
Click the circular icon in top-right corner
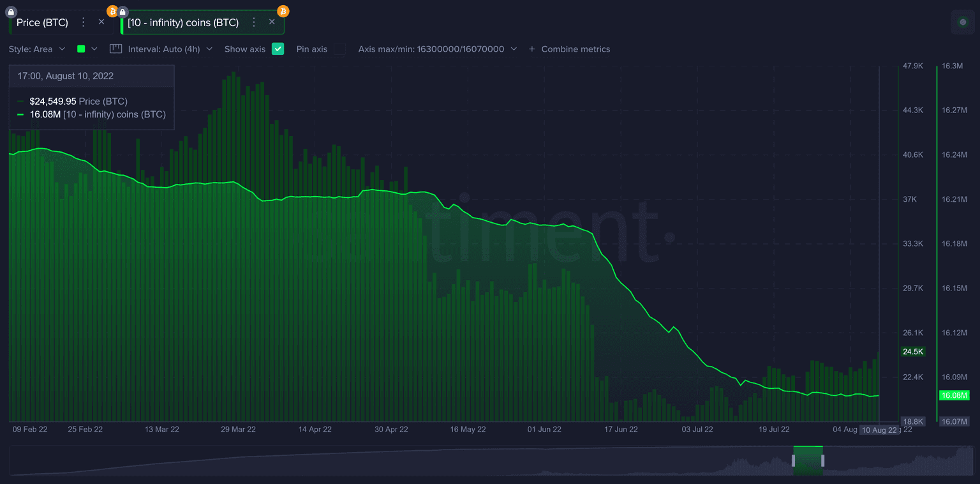pos(963,22)
